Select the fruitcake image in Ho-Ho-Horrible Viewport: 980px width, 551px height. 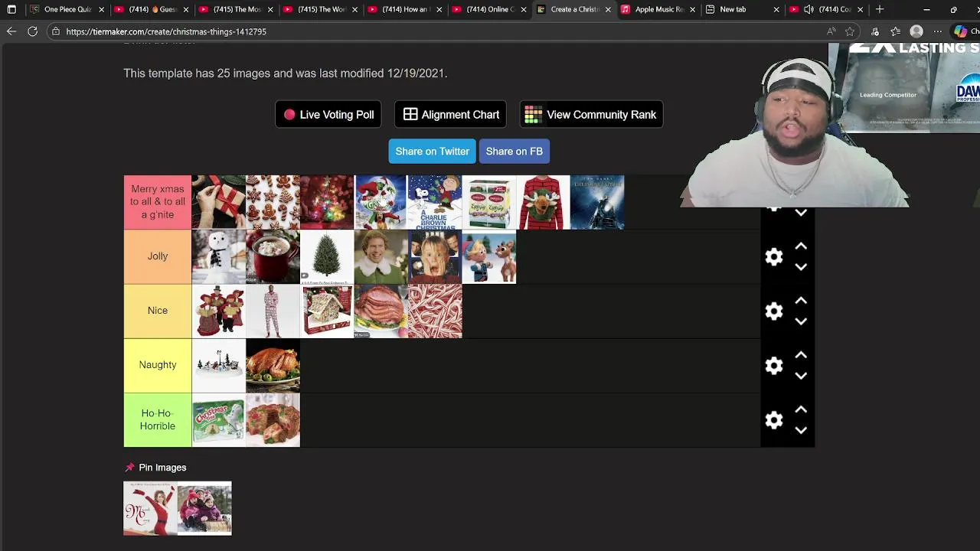273,419
